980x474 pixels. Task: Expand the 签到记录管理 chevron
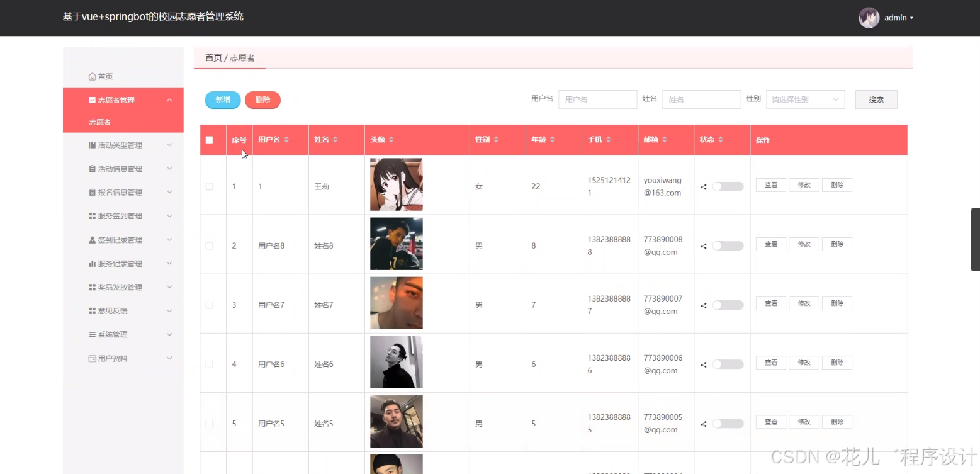tap(169, 240)
